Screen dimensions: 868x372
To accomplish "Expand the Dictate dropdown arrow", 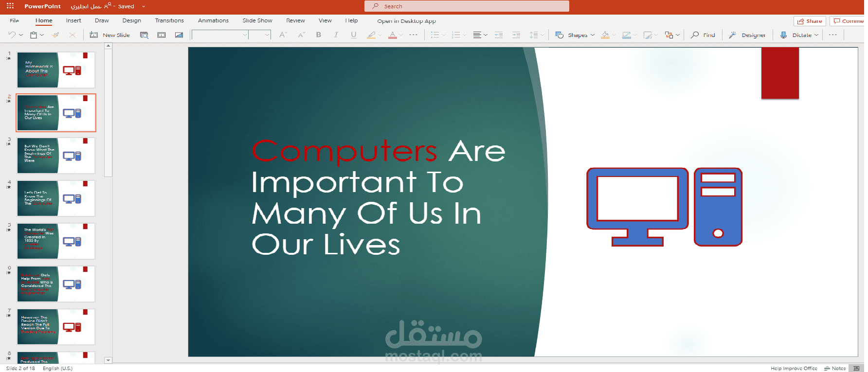I will tap(816, 35).
